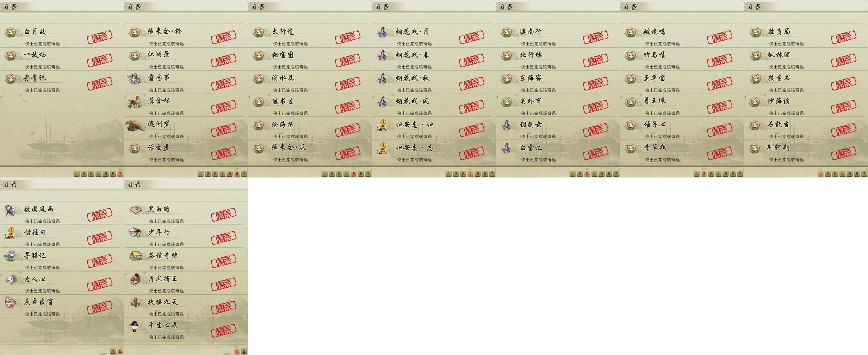Viewport: 868px width, 355px height.
Task: Select the 荆轲刺 entry in the list
Action: tap(806, 152)
